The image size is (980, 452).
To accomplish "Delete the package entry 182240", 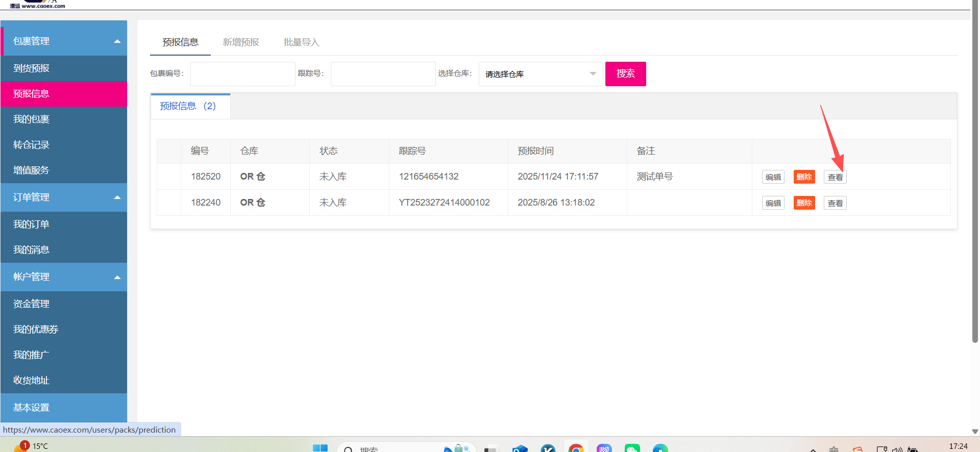I will (804, 203).
